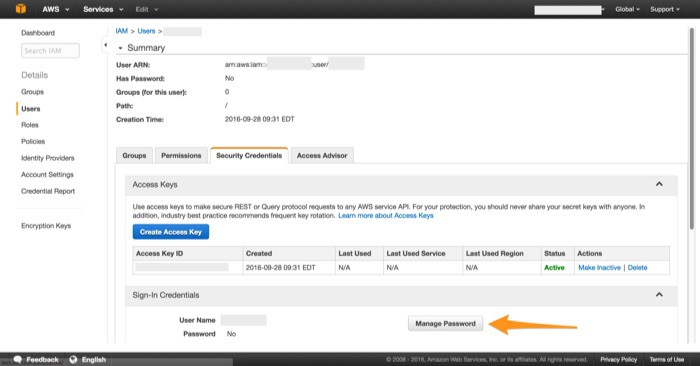The height and width of the screenshot is (366, 700).
Task: Open Roles in the sidebar
Action: tap(30, 125)
